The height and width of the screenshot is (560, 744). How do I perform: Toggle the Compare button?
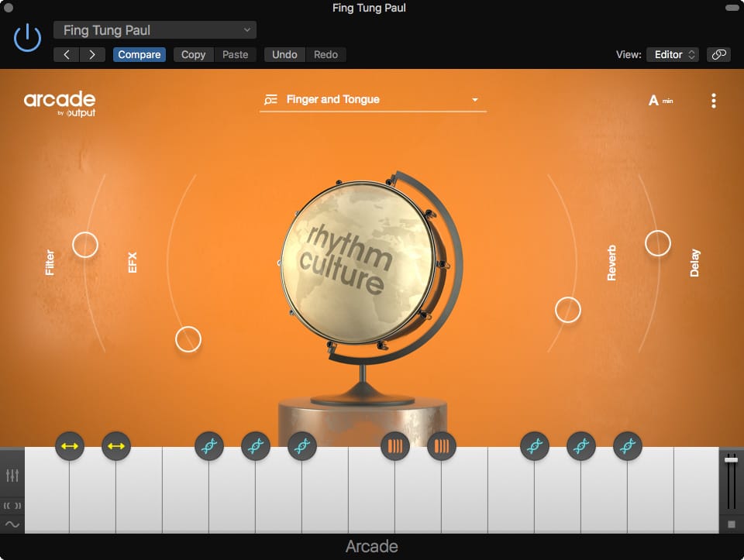coord(139,54)
